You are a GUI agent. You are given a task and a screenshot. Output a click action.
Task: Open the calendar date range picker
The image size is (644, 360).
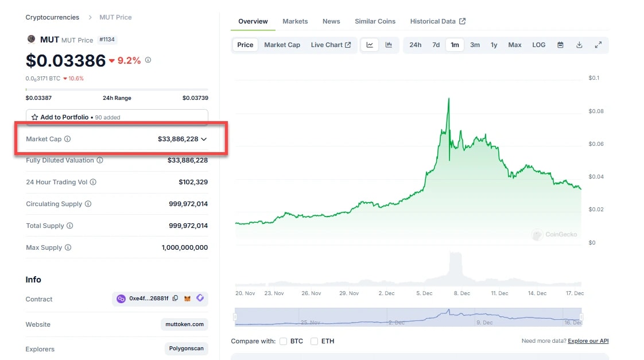coord(560,45)
